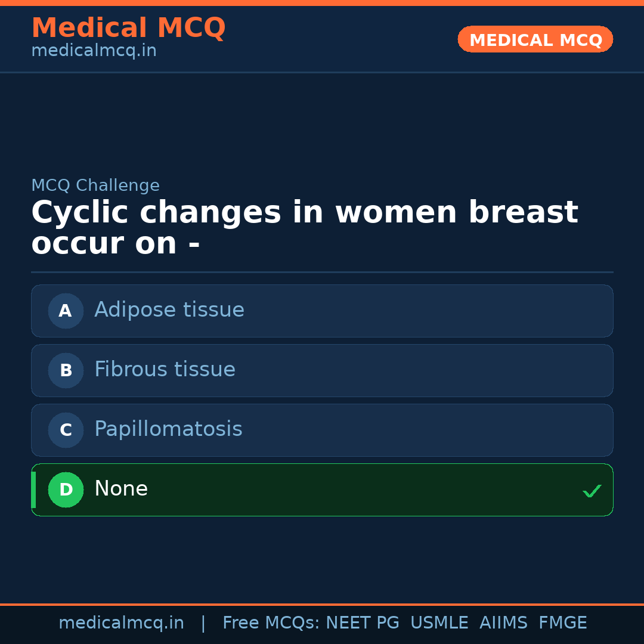Click the green checkmark on answer D
Image resolution: width=644 pixels, height=644 pixels.
pos(592,490)
